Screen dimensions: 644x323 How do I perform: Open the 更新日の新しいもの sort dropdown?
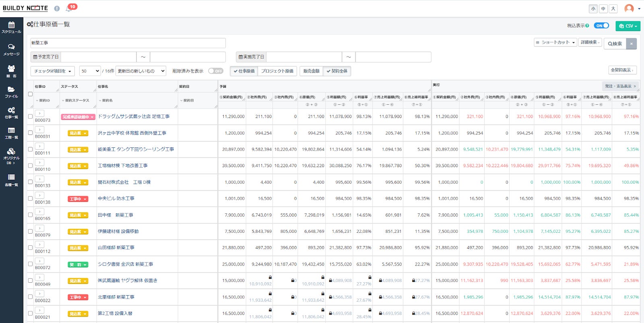(140, 71)
